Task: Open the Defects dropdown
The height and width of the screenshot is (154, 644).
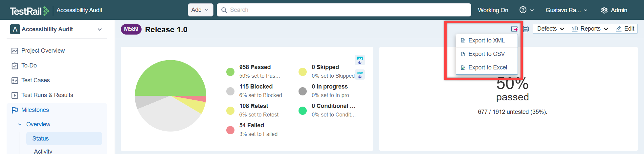Action: tap(550, 29)
